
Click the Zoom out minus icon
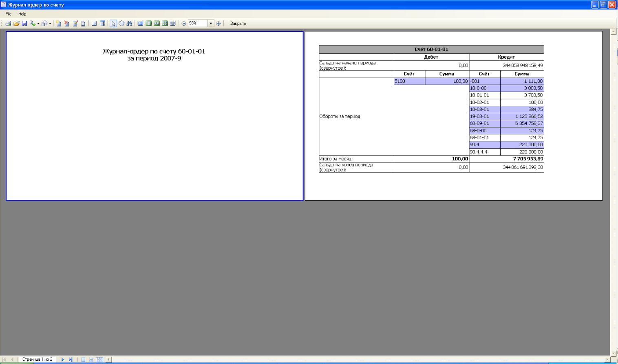click(x=184, y=24)
